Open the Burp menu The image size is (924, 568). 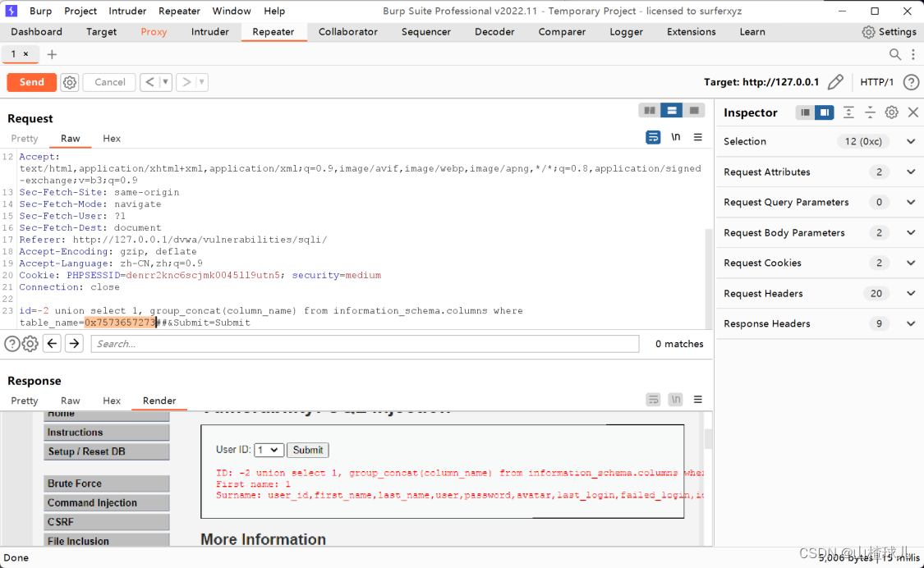coord(41,11)
